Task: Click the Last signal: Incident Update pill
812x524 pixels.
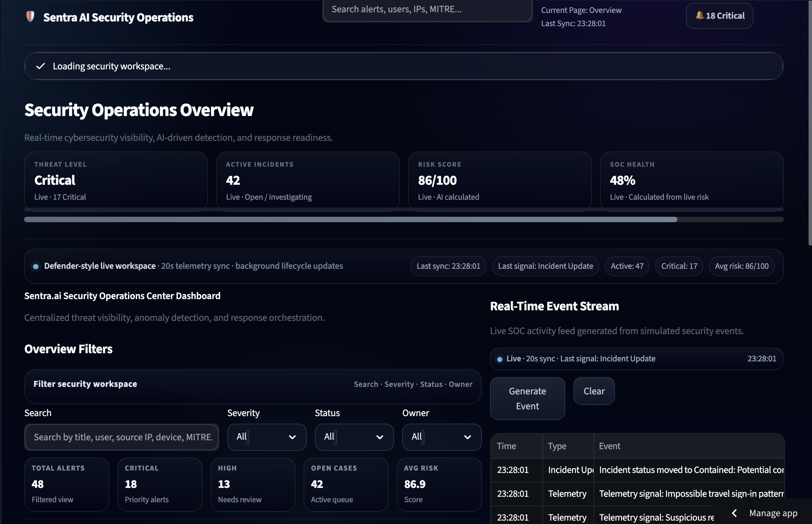Action: (x=545, y=266)
